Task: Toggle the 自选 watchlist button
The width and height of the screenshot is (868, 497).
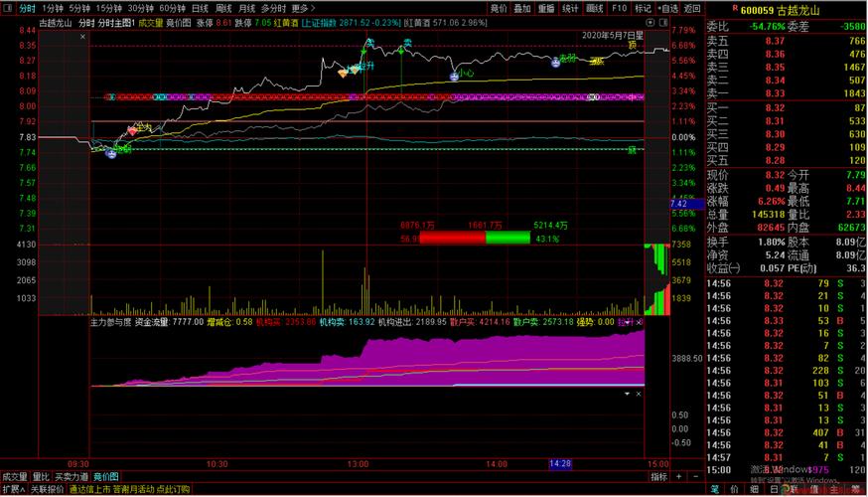Action: [x=668, y=8]
